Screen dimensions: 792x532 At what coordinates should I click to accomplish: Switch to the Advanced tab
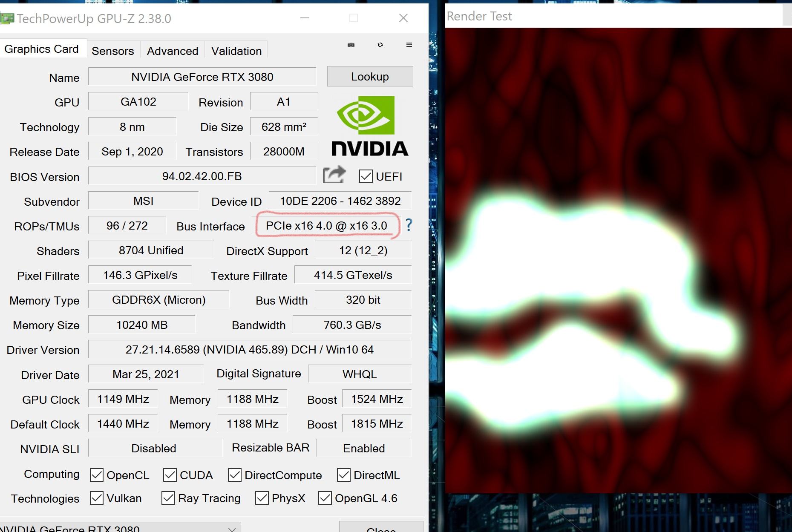tap(173, 51)
